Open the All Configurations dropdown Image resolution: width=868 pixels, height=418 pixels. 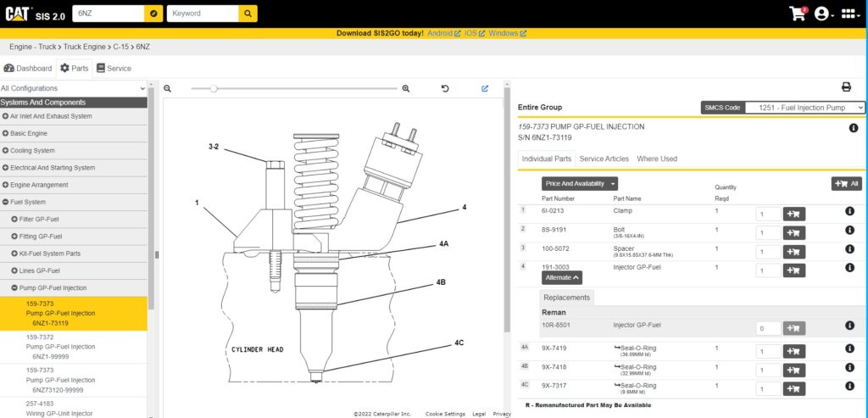pos(74,88)
